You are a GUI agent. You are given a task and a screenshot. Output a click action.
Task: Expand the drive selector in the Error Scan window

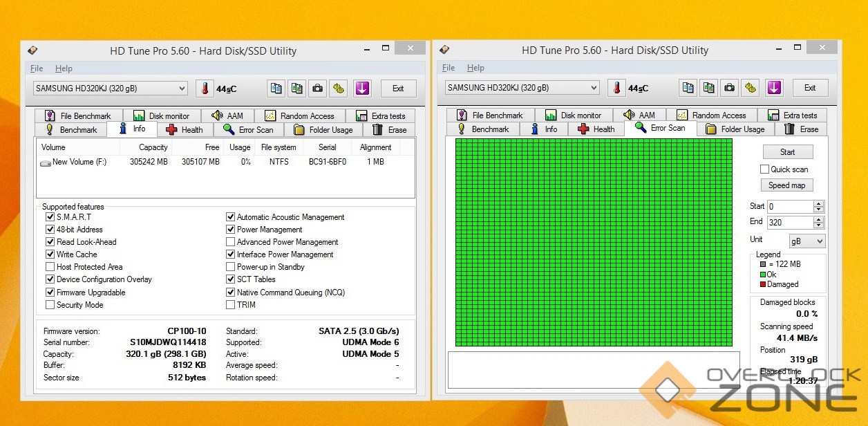(594, 88)
